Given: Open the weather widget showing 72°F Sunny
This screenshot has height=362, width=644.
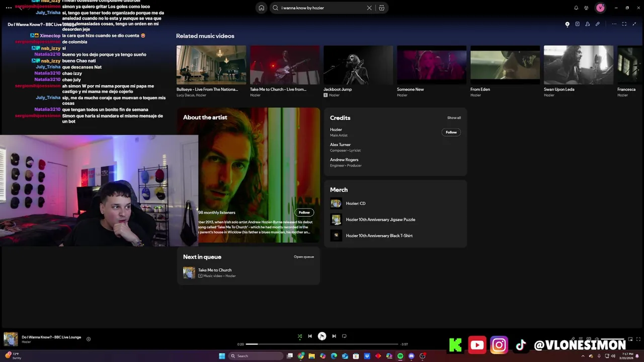Looking at the screenshot, I should click(x=14, y=356).
